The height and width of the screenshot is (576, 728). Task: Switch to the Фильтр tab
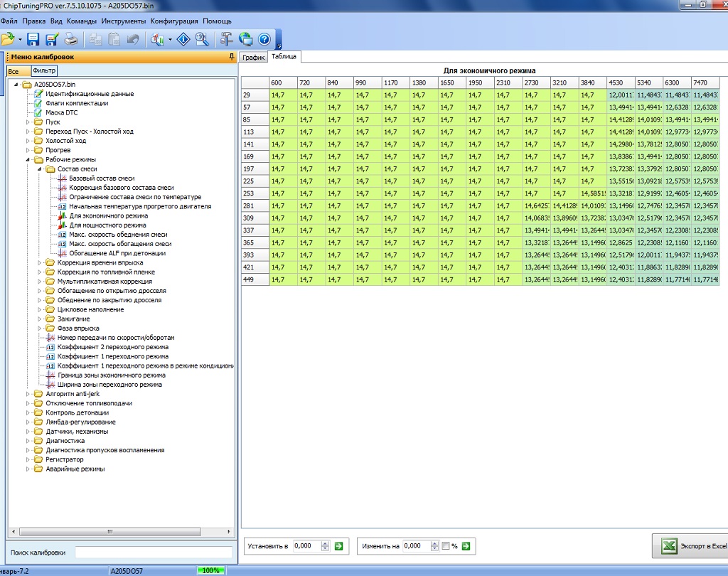[44, 71]
